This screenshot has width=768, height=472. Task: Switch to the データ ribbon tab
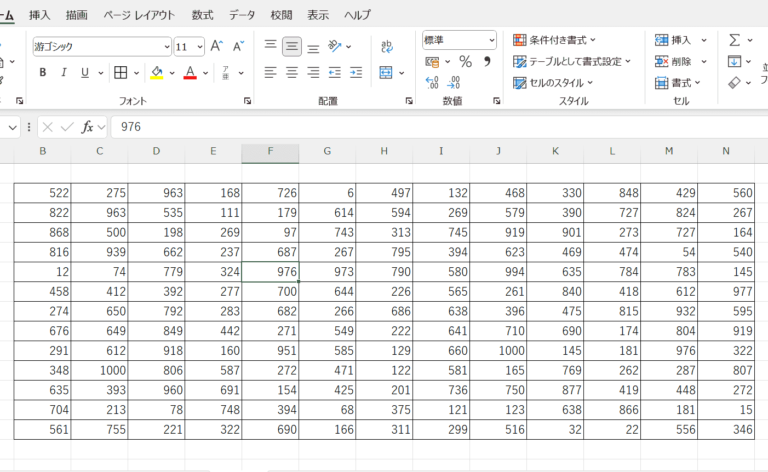point(242,15)
